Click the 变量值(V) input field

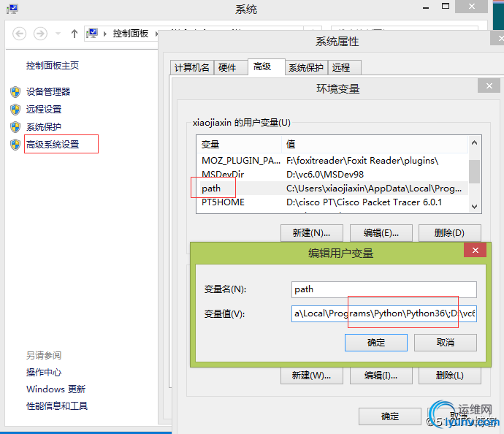(x=383, y=313)
